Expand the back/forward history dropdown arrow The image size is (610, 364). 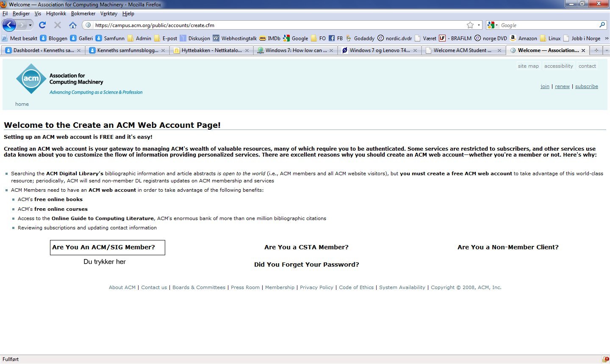coord(30,25)
